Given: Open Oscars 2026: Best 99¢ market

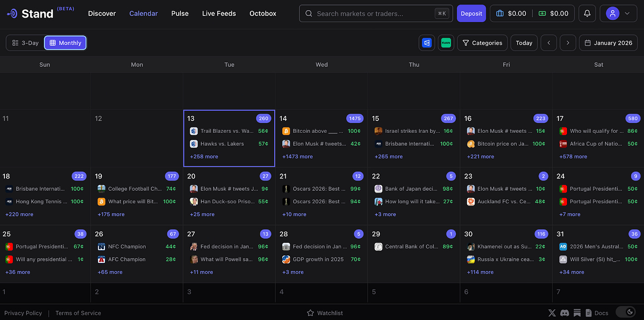Looking at the screenshot, I should pyautogui.click(x=321, y=189).
